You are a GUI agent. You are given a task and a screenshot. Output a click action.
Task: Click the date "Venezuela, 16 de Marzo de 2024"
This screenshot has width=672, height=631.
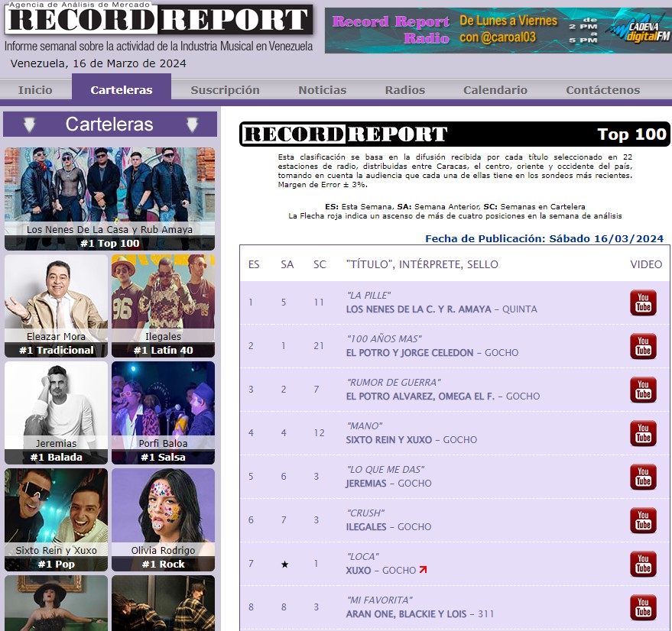98,63
